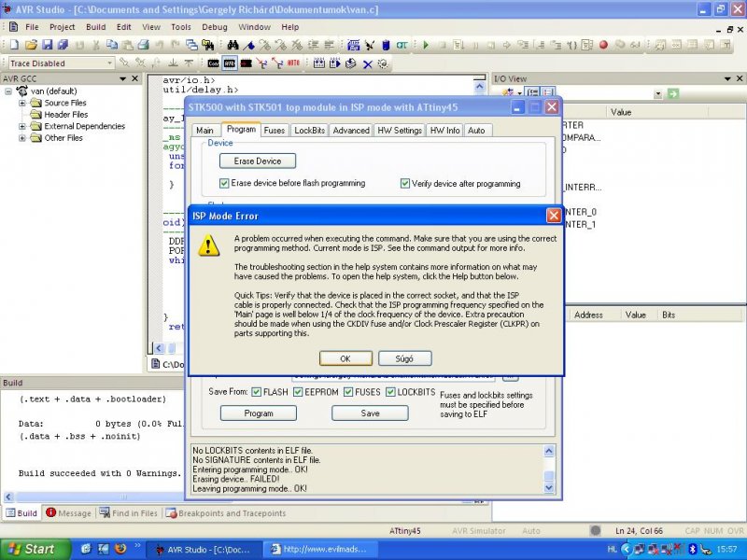Viewport: 747px width, 560px height.
Task: Click the blue X toolbar icon
Action: (x=367, y=63)
